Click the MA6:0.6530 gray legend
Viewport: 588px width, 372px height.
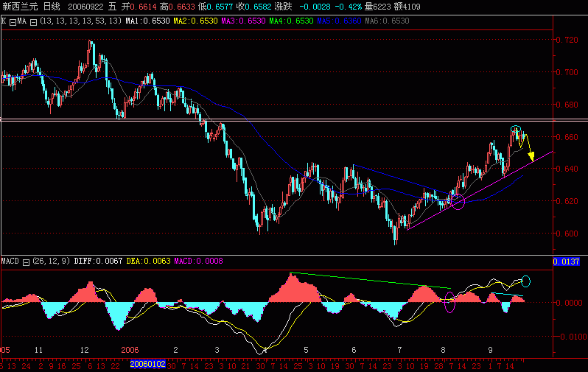click(x=387, y=21)
